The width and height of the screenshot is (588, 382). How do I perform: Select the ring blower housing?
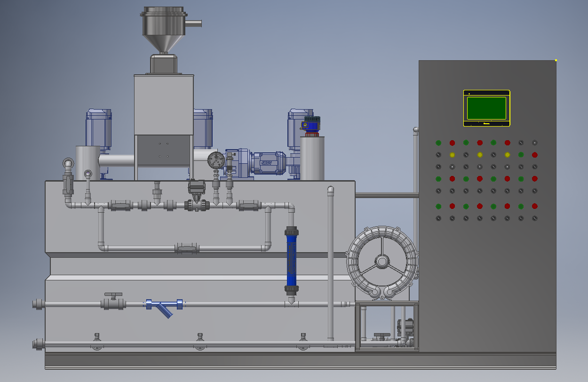pos(382,261)
